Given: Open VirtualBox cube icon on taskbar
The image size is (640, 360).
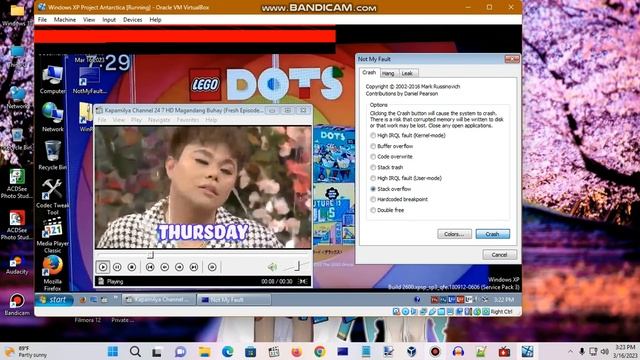Looking at the screenshot, I should pos(411,351).
